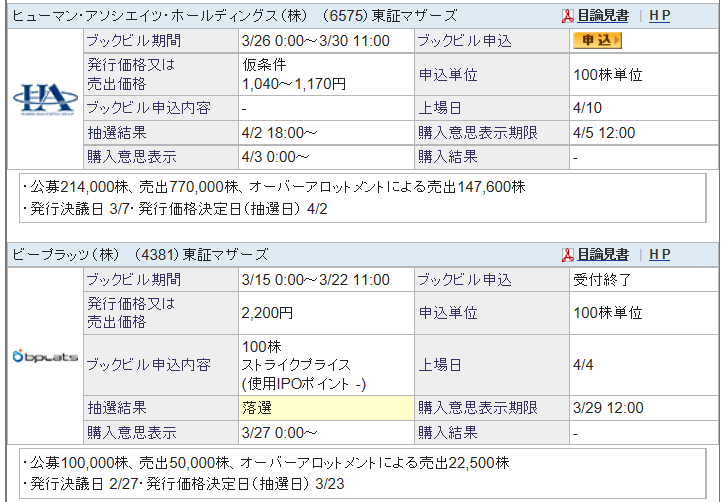
Task: Click listing date 4/10
Action: (587, 108)
